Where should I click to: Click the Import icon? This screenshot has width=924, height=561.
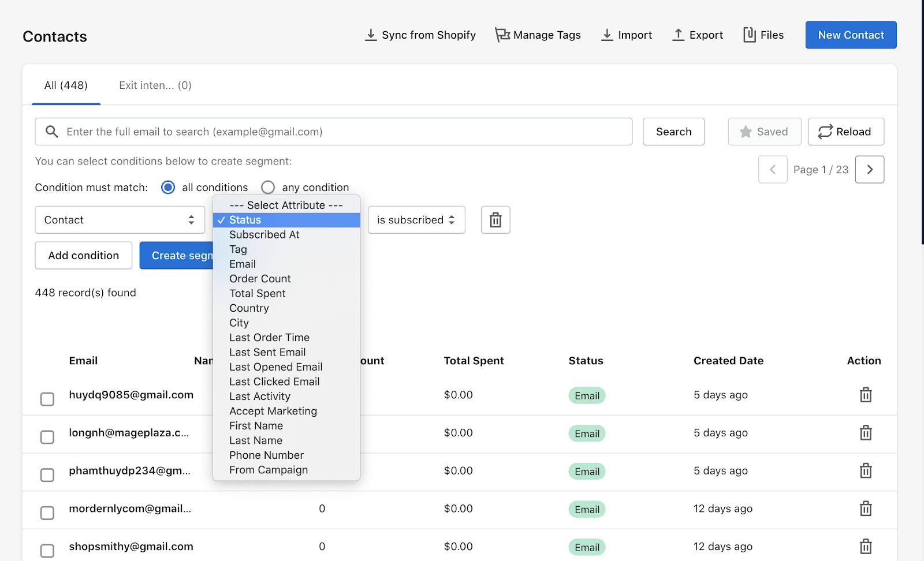tap(607, 35)
